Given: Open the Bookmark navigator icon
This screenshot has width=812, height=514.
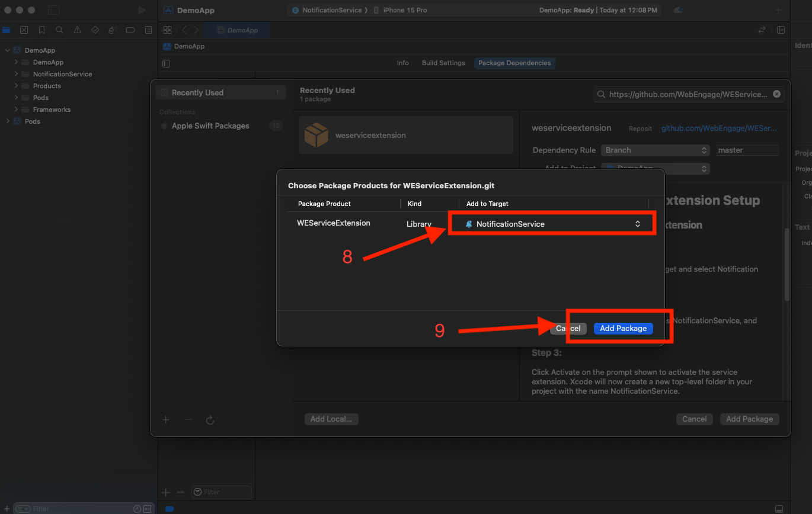Looking at the screenshot, I should pyautogui.click(x=41, y=30).
